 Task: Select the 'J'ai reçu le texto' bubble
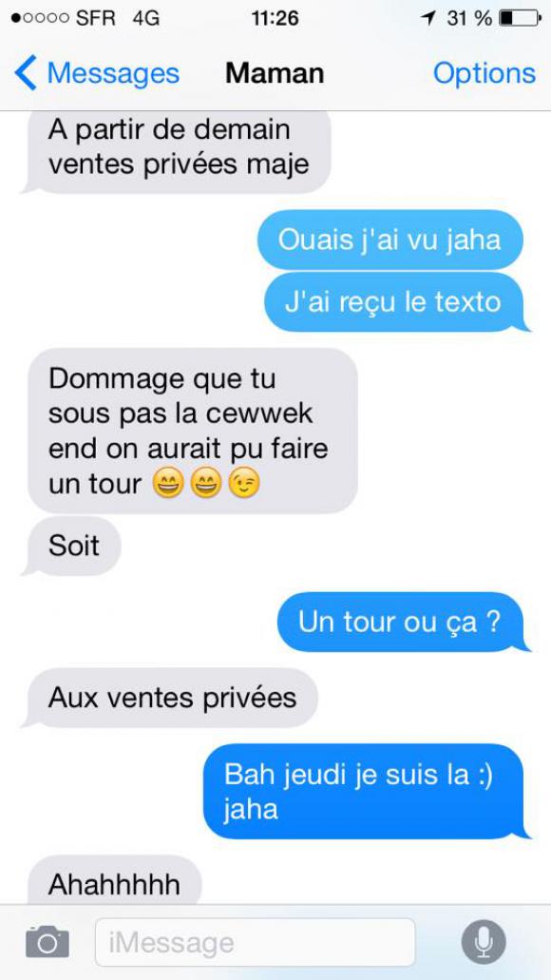coord(396,302)
